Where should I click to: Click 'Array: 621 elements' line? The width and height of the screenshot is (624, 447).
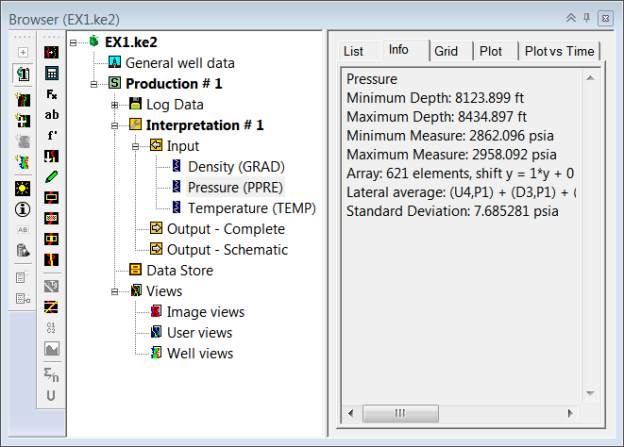coord(460,173)
